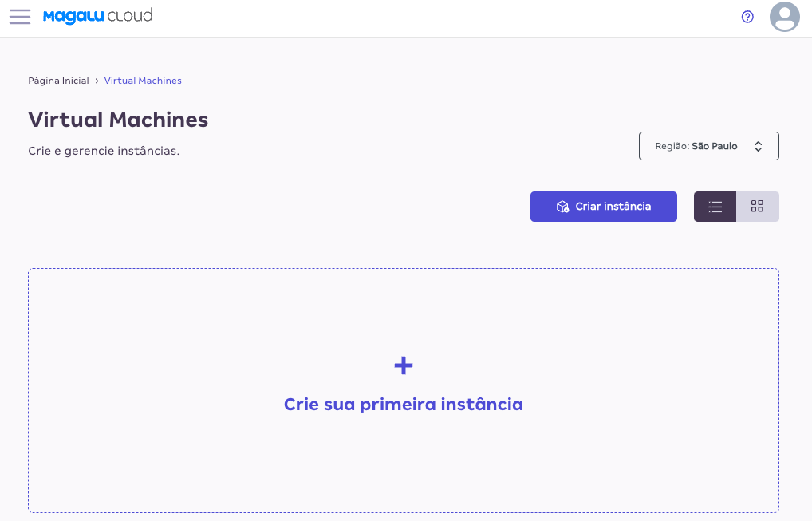Click the Virtual Machines page heading

click(118, 120)
